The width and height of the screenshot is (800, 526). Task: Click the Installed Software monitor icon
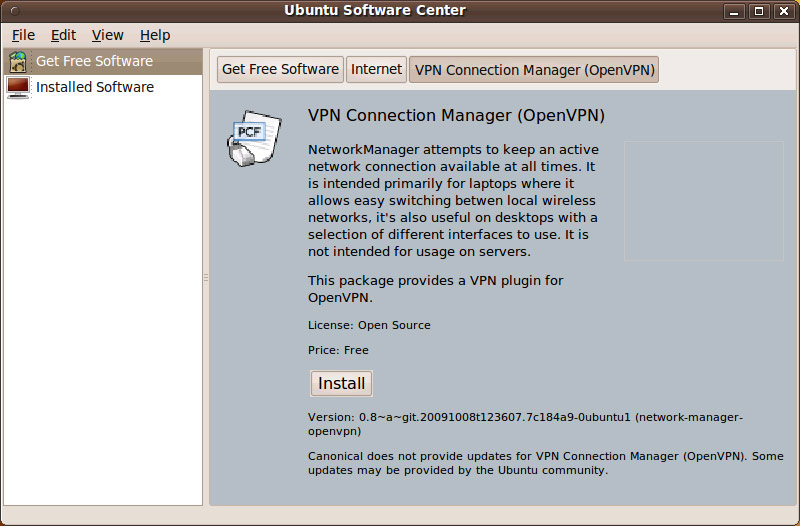[18, 87]
